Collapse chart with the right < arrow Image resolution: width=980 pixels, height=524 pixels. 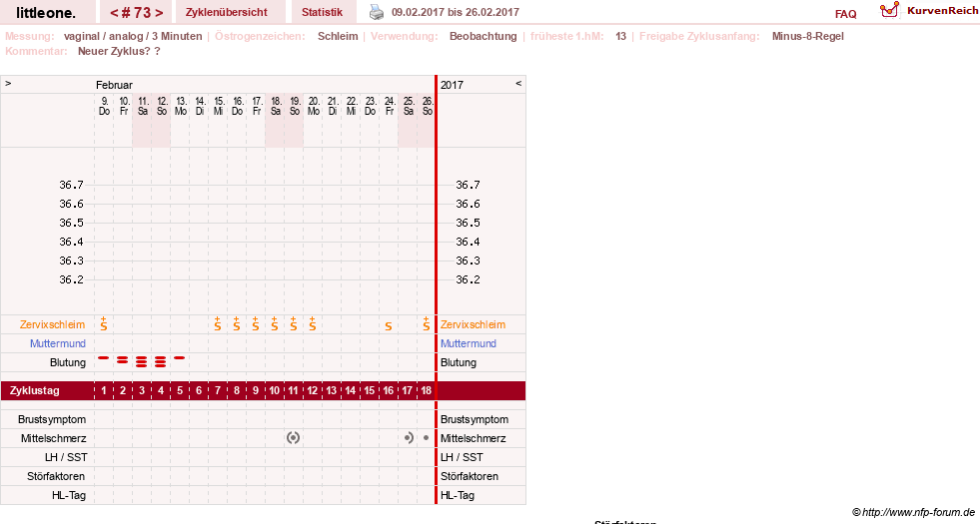click(x=518, y=83)
